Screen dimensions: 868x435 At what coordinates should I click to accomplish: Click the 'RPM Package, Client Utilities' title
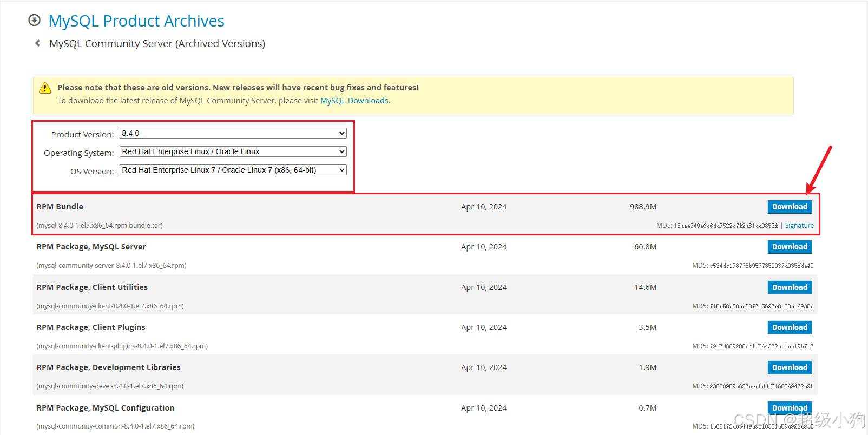92,287
